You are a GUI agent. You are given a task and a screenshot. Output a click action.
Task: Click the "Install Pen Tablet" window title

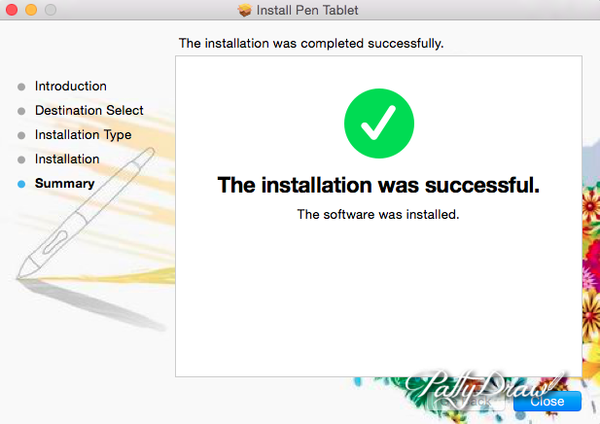tap(310, 10)
